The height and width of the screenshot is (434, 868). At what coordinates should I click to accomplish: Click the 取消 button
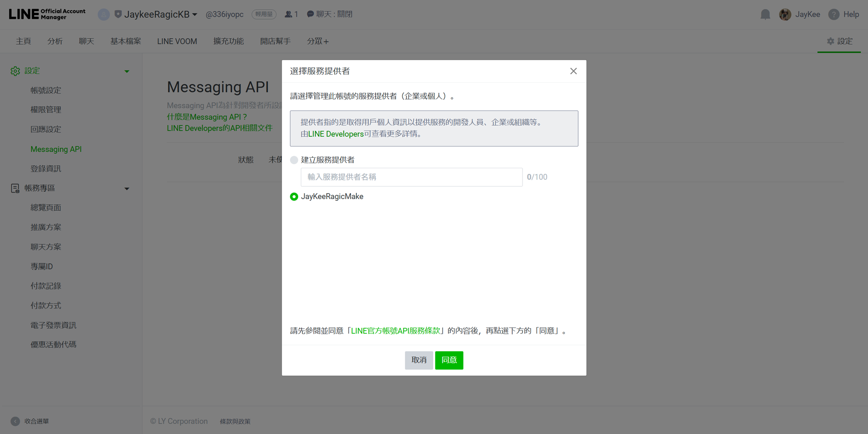click(x=419, y=360)
